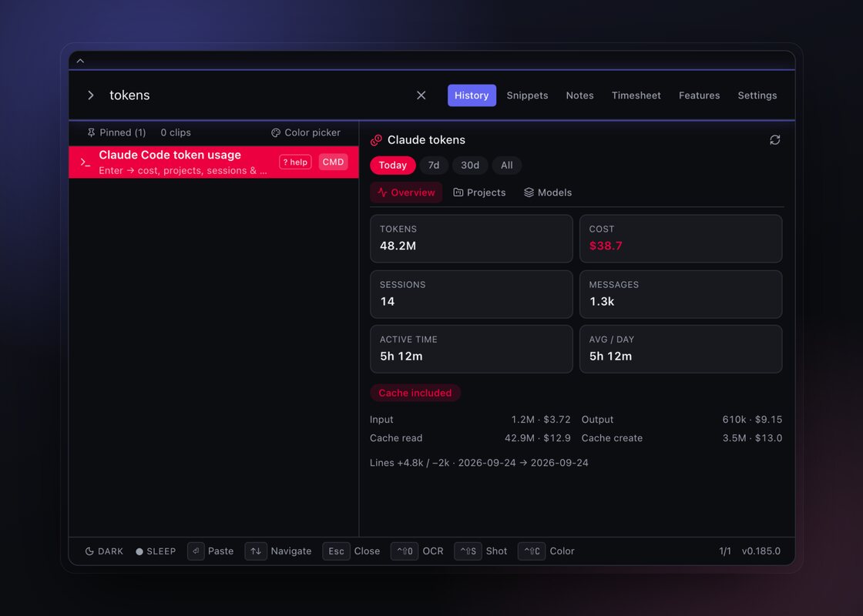Click the Esc key hint for Close
The height and width of the screenshot is (616, 863).
coord(336,551)
